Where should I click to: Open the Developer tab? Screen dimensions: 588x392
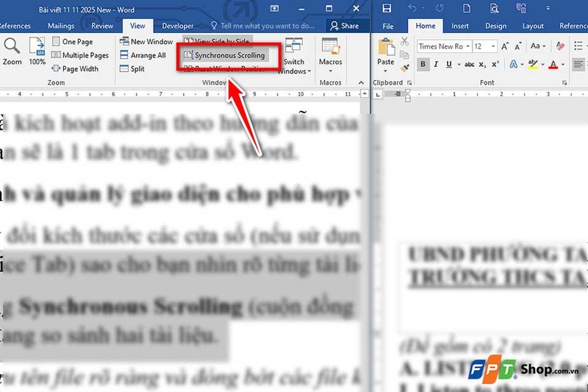click(178, 26)
